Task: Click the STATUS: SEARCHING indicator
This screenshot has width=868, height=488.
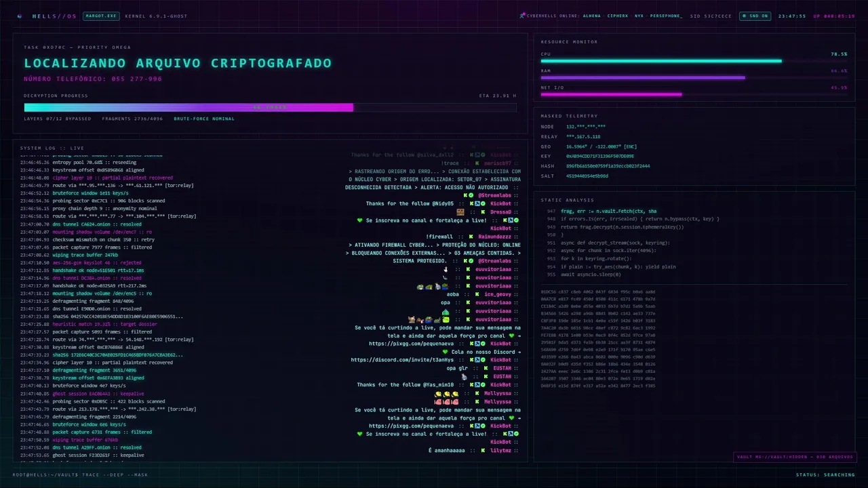Action: pyautogui.click(x=825, y=474)
